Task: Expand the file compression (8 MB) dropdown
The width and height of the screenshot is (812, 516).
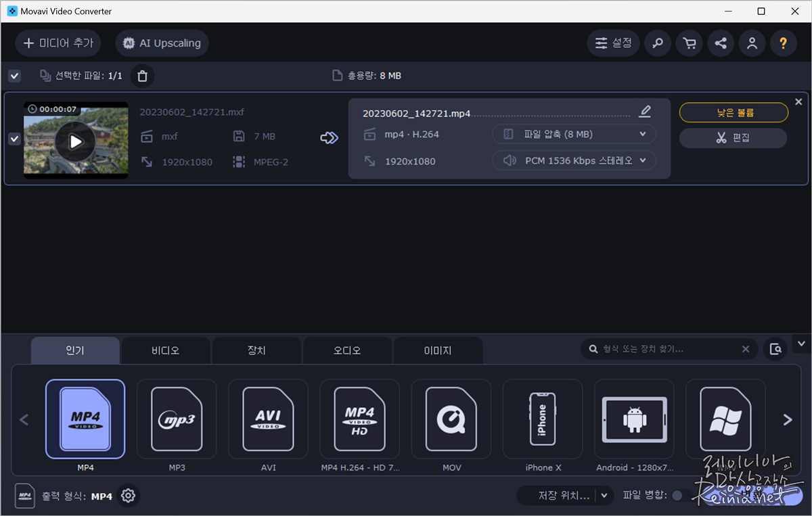Action: pos(574,134)
